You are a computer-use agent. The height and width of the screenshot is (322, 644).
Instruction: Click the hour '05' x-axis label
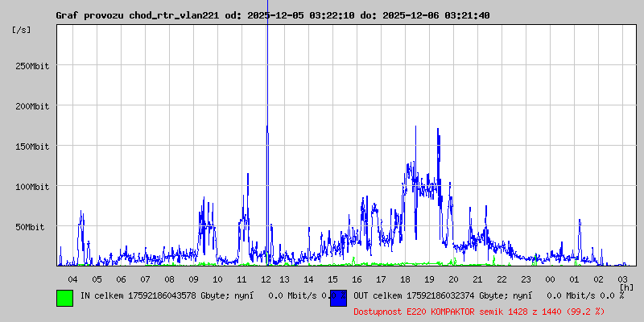click(x=97, y=279)
